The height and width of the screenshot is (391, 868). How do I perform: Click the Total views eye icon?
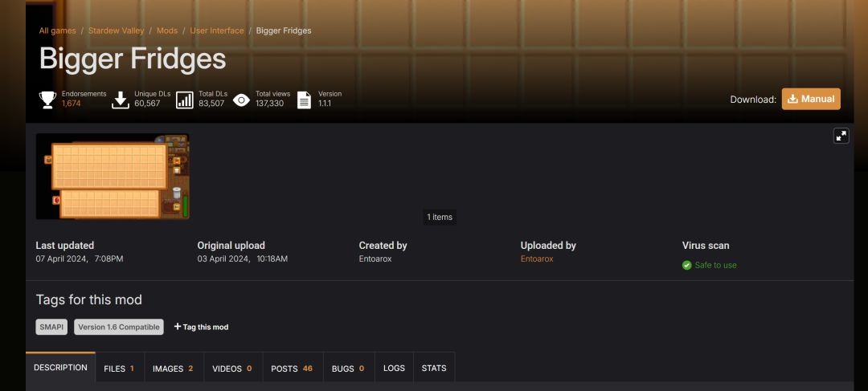point(241,100)
